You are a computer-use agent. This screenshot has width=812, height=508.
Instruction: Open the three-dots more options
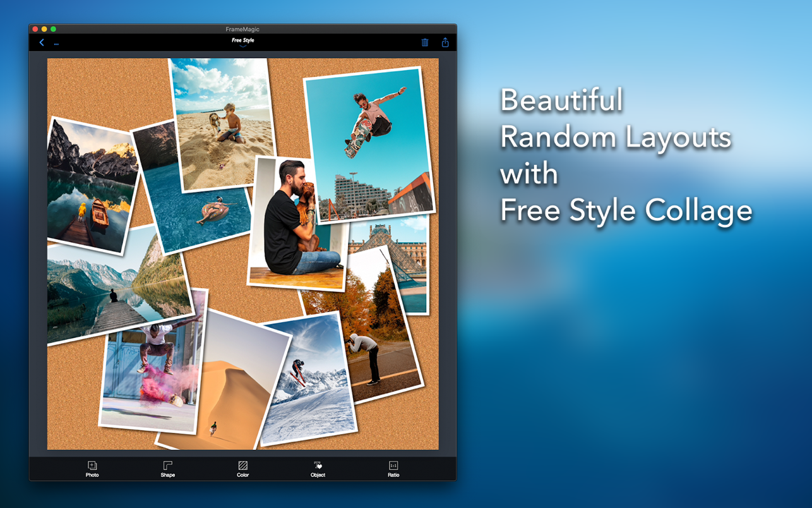(56, 44)
